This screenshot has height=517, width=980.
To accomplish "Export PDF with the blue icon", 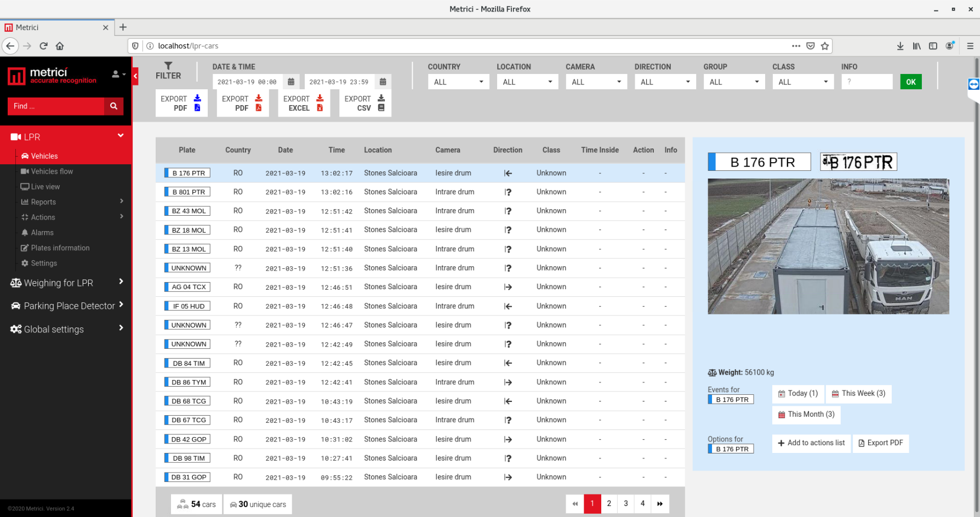I will click(x=181, y=104).
